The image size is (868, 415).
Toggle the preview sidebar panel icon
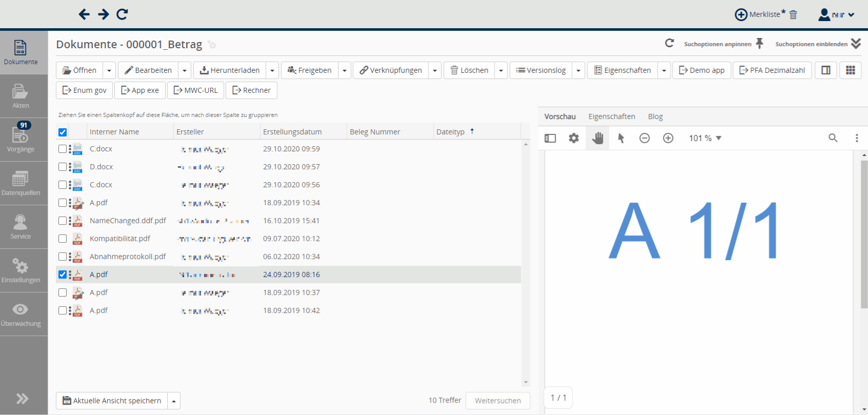(x=550, y=138)
